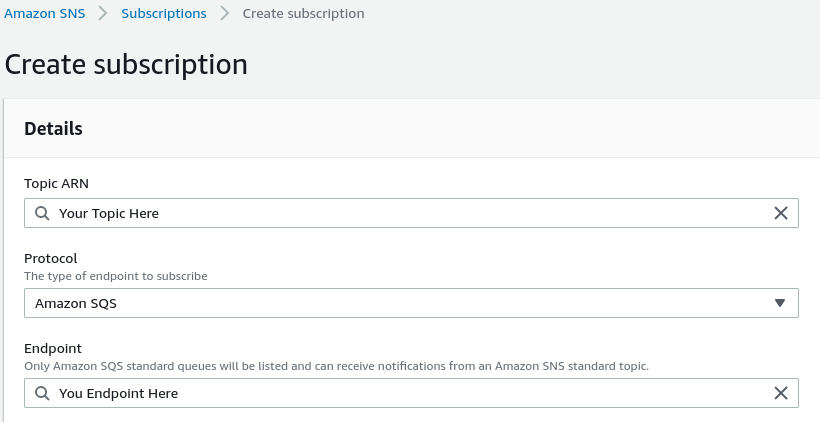Click the Create subscription page heading
Viewport: 820px width, 422px height.
[x=126, y=64]
